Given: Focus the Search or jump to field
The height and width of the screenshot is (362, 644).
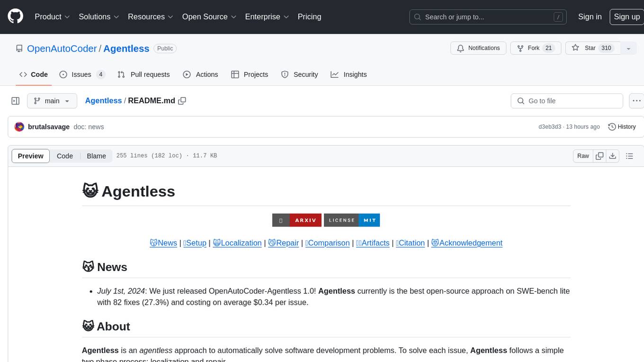Looking at the screenshot, I should pyautogui.click(x=489, y=17).
